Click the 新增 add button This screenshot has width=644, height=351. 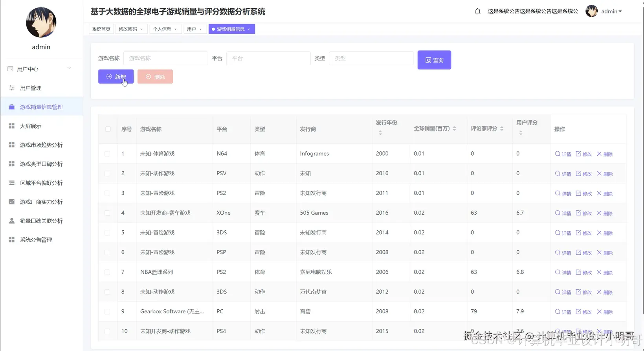pos(116,77)
